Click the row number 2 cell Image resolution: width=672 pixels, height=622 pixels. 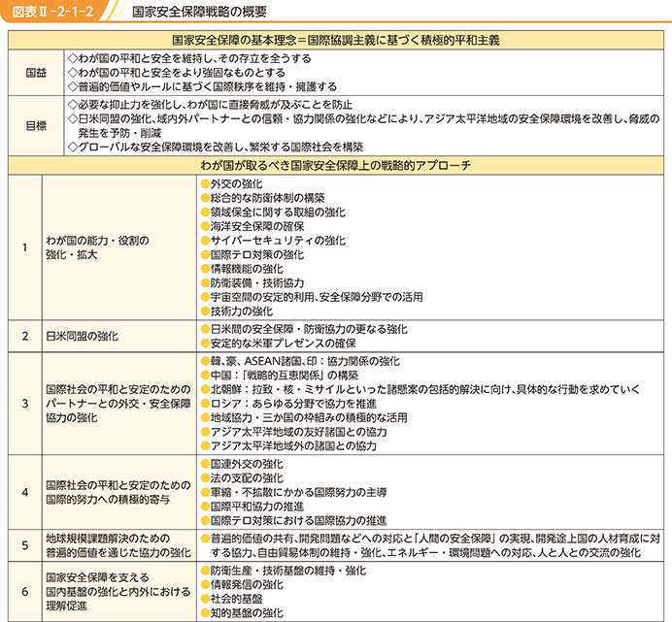(x=25, y=337)
